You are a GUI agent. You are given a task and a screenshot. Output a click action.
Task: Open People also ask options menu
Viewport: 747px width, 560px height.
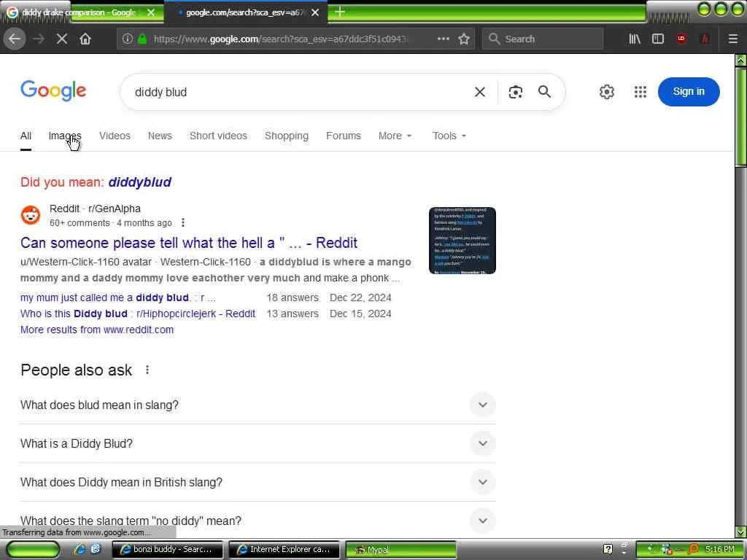point(147,370)
